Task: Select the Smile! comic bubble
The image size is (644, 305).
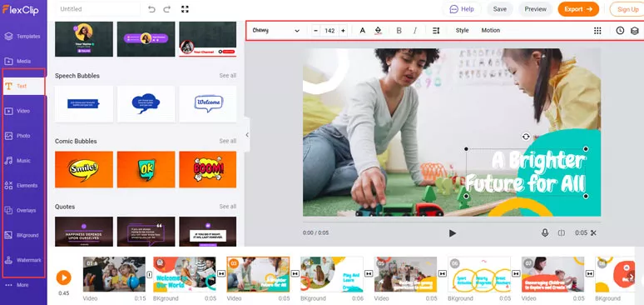Action: pyautogui.click(x=84, y=169)
